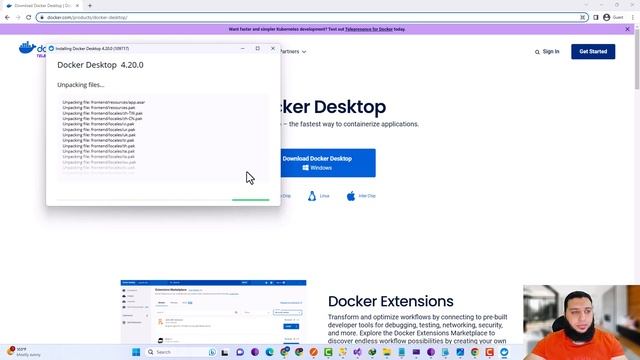Toggle the browser side panel icon

point(596,18)
